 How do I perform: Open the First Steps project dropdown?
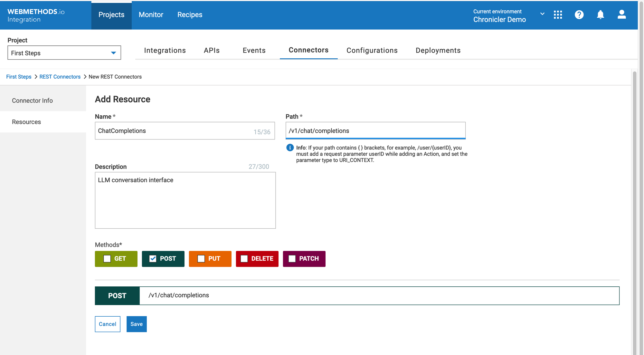(64, 53)
